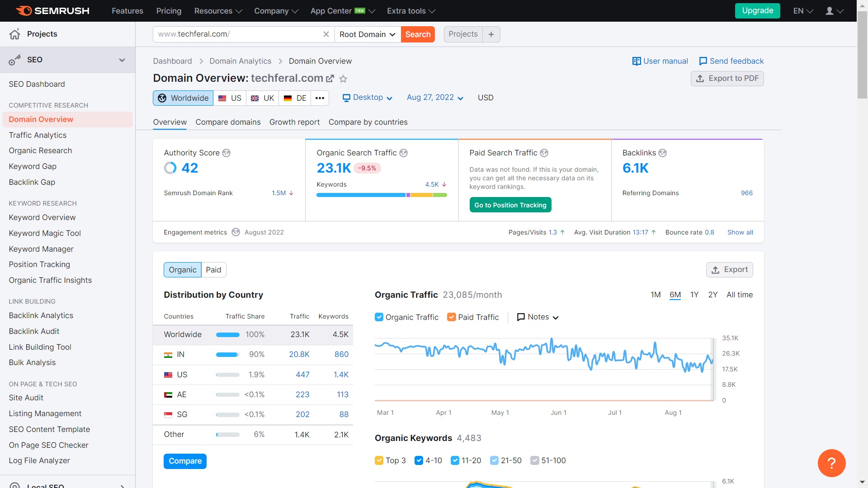The width and height of the screenshot is (868, 488).
Task: Open the orange help question button
Action: [x=831, y=463]
